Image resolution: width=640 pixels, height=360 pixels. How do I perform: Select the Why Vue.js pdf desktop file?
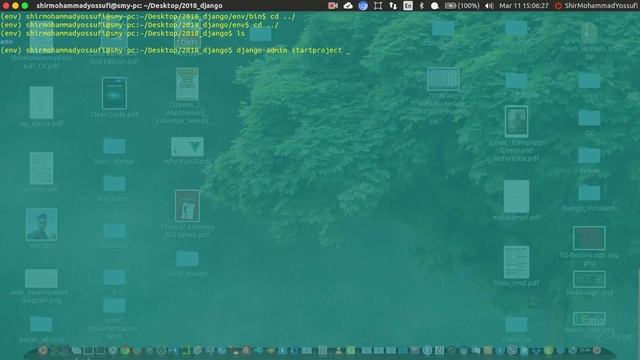pyautogui.click(x=187, y=151)
